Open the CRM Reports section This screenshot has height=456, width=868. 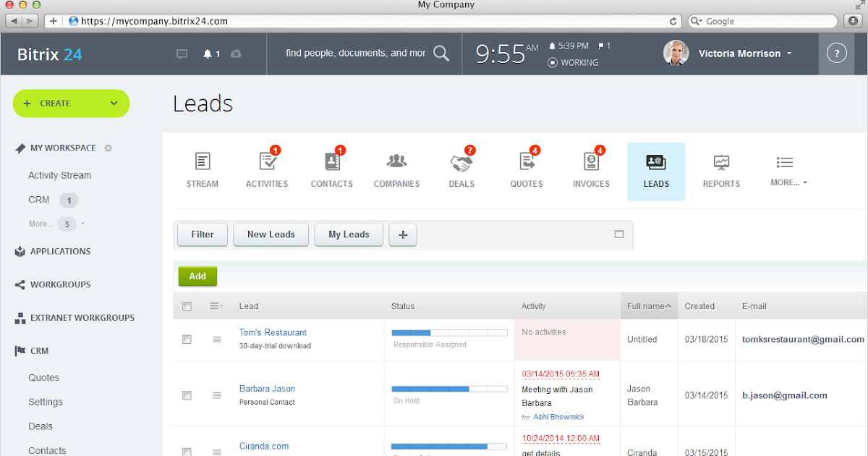(x=721, y=171)
